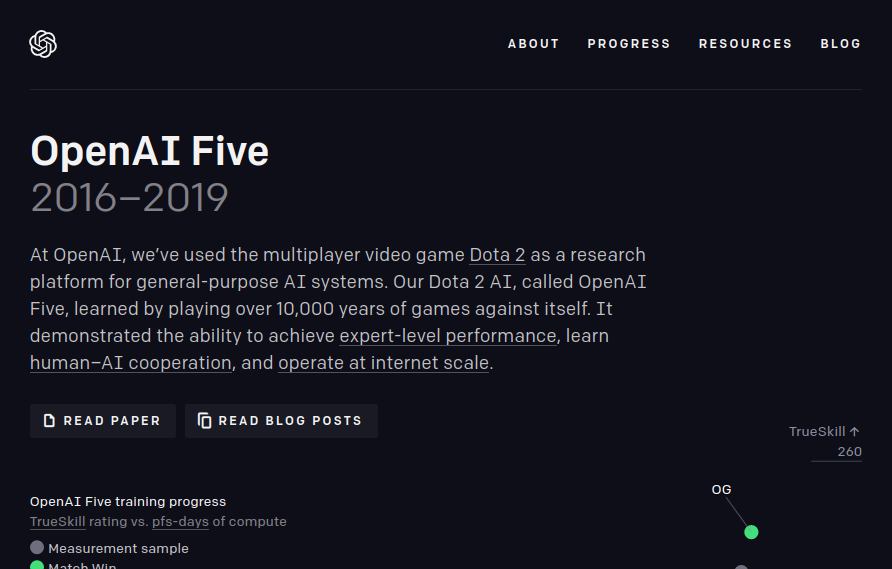Image resolution: width=892 pixels, height=569 pixels.
Task: Click the OG label on the chart
Action: point(721,489)
